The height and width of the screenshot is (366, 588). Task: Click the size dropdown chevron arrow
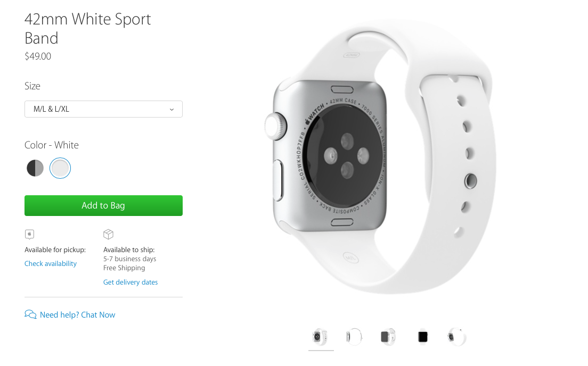pos(171,110)
